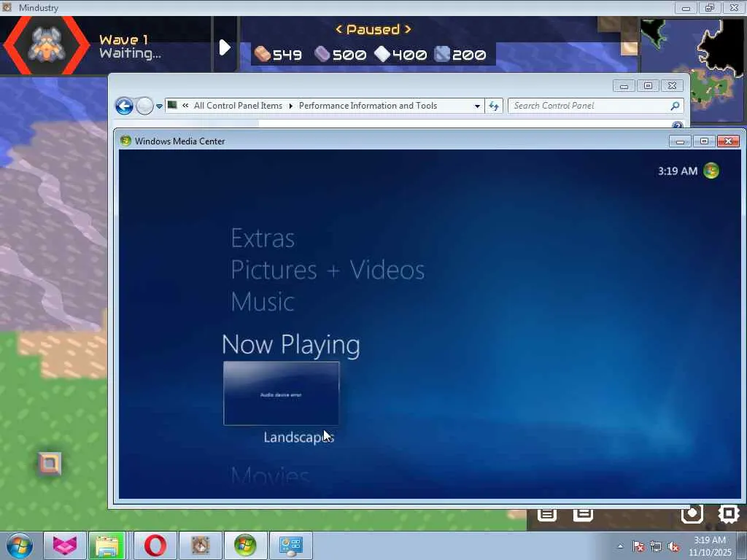The width and height of the screenshot is (747, 560).
Task: Close the Windows Media Center window
Action: (729, 141)
